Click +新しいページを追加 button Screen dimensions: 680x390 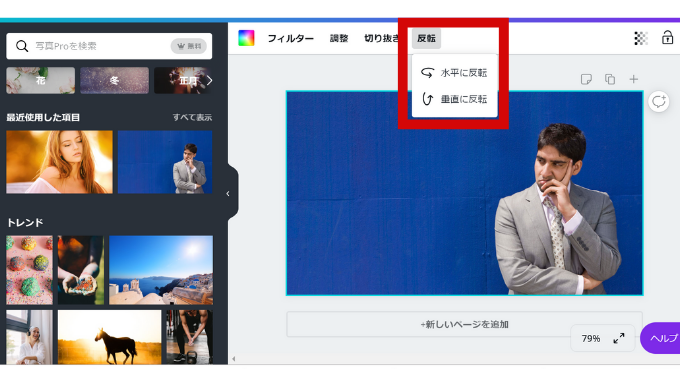(x=464, y=324)
